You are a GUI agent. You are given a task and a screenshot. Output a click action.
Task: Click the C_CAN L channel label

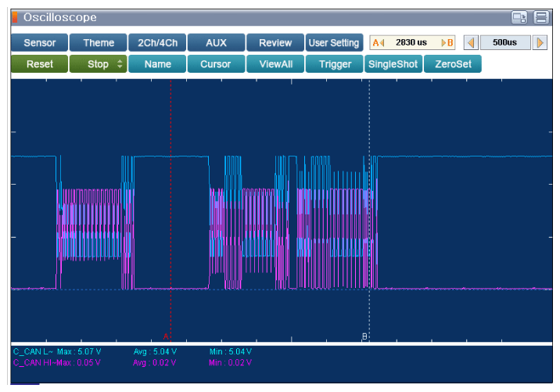click(x=33, y=351)
